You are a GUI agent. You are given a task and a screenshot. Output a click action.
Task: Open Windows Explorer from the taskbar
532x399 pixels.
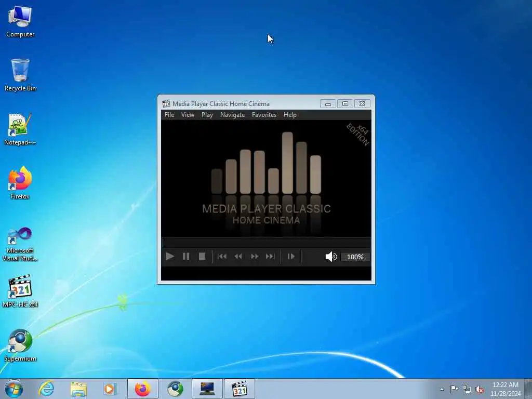tap(79, 389)
